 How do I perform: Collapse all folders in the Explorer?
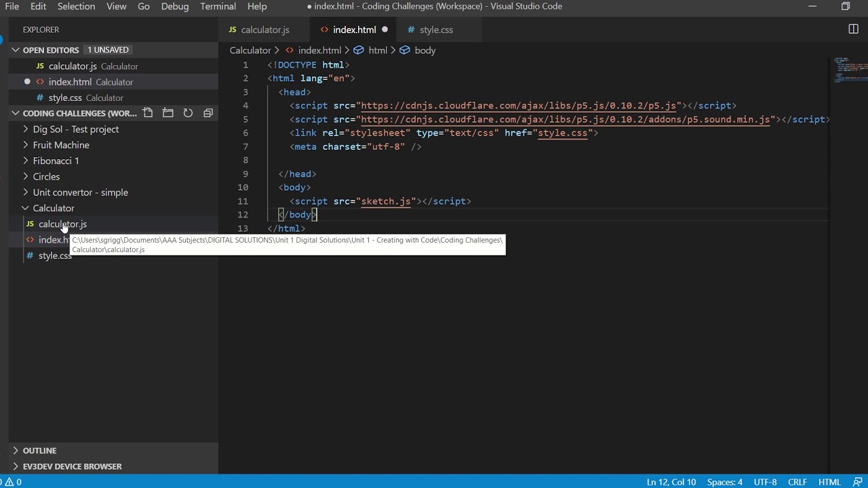[x=208, y=113]
